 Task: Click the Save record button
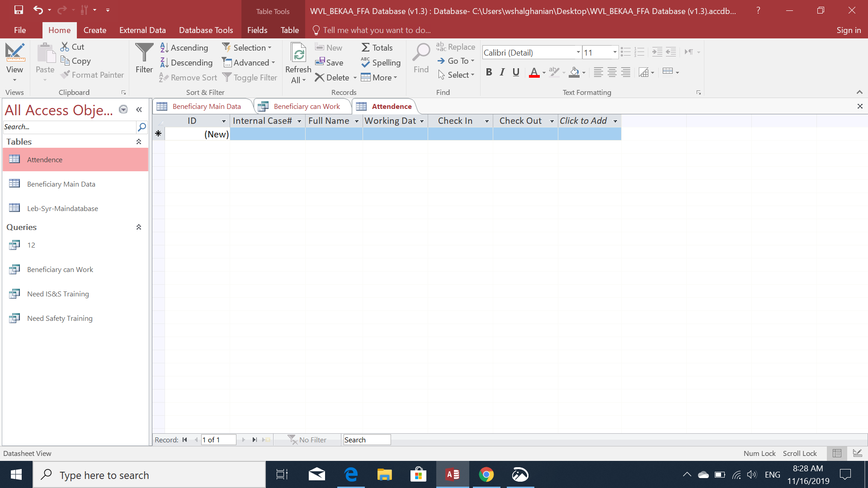click(329, 62)
